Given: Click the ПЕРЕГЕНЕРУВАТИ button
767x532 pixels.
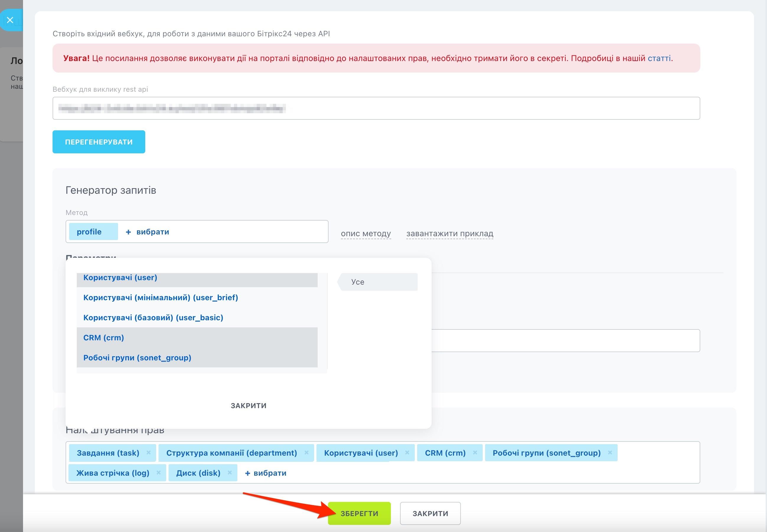Looking at the screenshot, I should click(99, 142).
